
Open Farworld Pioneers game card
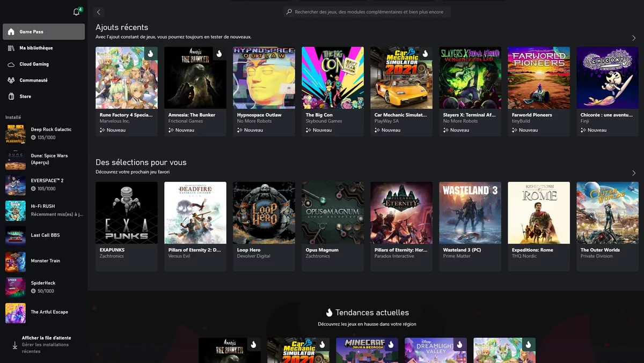click(539, 91)
